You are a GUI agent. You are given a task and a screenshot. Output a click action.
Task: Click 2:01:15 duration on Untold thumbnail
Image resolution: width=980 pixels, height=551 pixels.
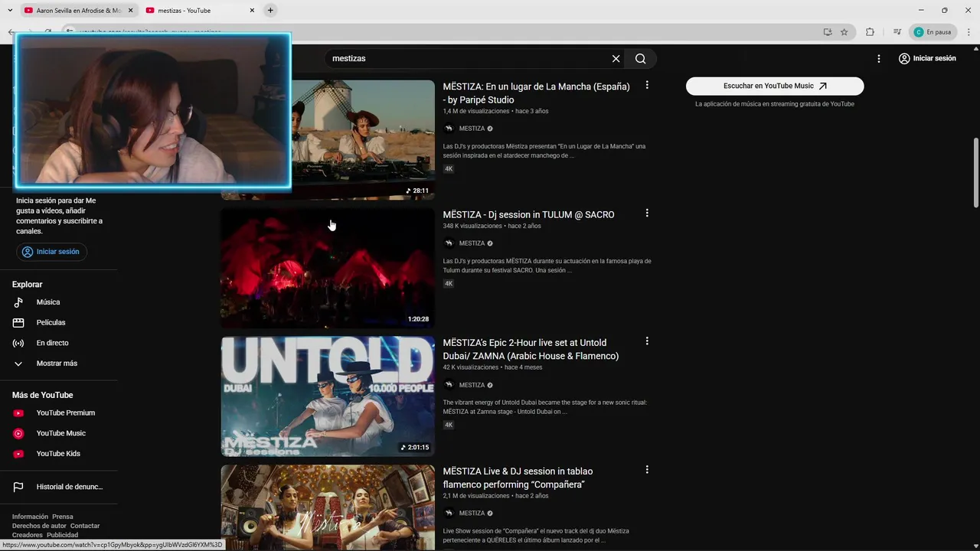pyautogui.click(x=415, y=448)
